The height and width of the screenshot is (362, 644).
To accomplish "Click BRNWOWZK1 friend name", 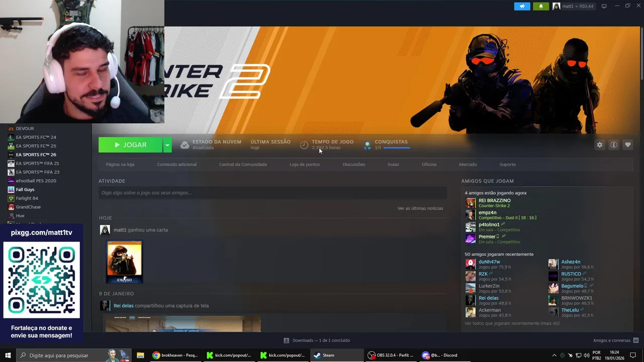I will pyautogui.click(x=577, y=298).
